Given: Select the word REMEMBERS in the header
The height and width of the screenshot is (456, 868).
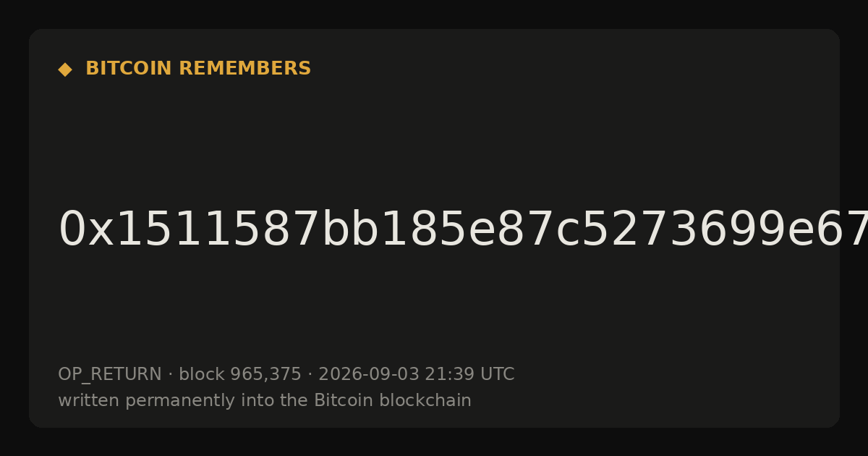Looking at the screenshot, I should [x=244, y=69].
